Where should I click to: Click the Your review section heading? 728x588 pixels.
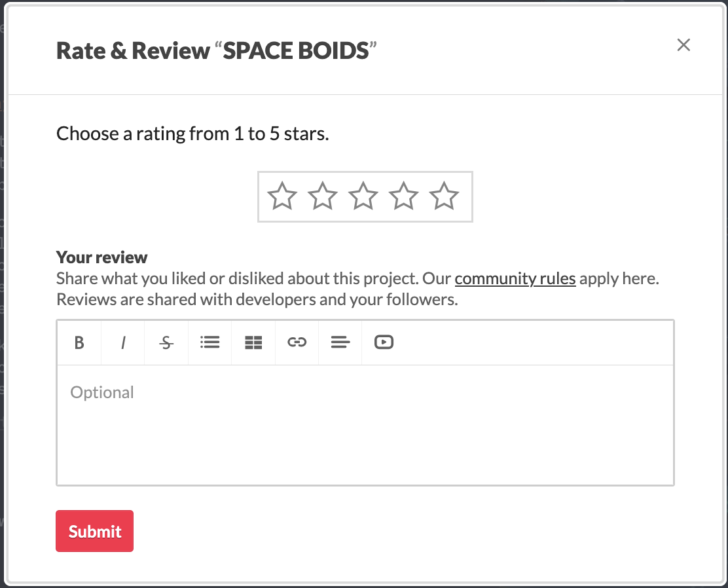[x=101, y=257]
